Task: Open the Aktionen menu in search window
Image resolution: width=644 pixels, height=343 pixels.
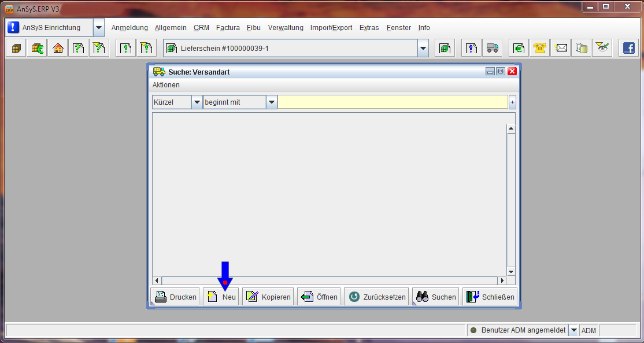Action: [166, 85]
